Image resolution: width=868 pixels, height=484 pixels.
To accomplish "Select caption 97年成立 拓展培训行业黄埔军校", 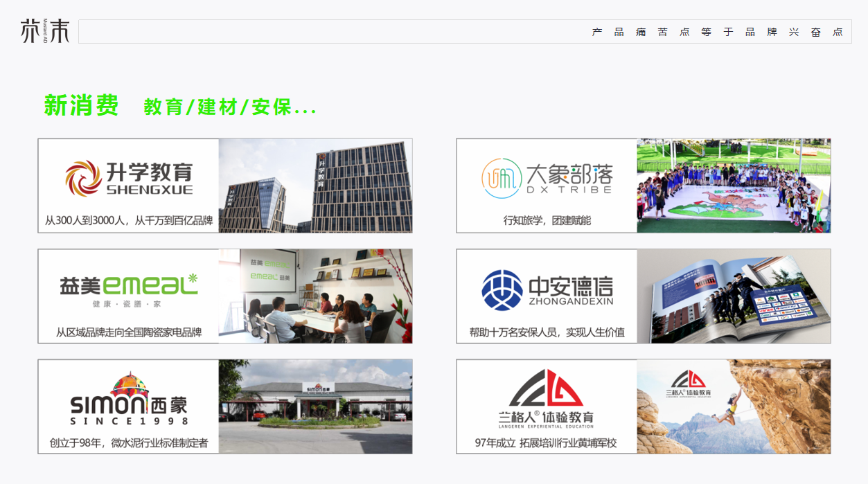I will coord(546,442).
